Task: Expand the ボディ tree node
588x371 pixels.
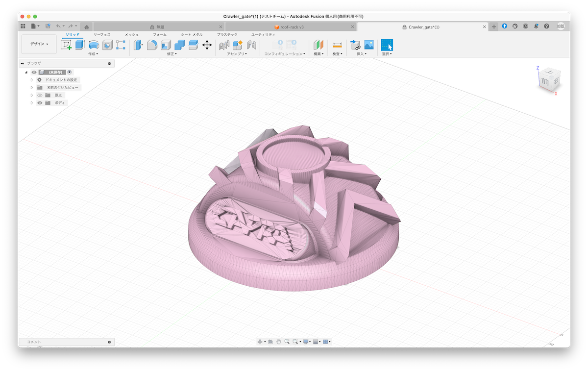Action: pyautogui.click(x=32, y=103)
